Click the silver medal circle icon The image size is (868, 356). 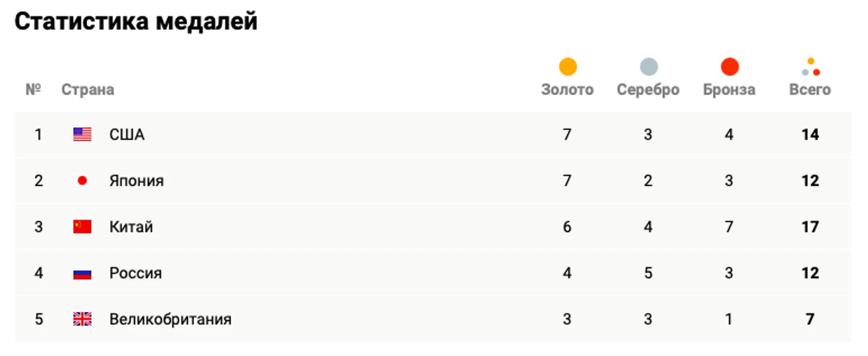point(649,67)
